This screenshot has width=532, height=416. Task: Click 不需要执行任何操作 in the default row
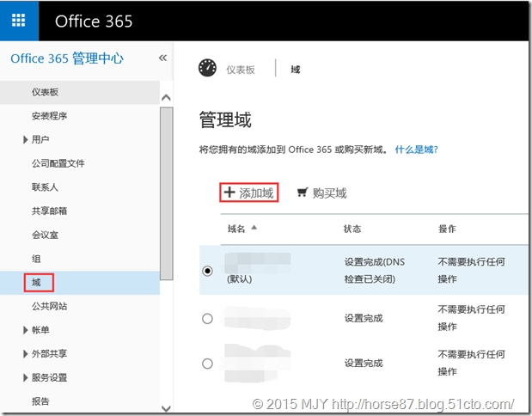(471, 271)
